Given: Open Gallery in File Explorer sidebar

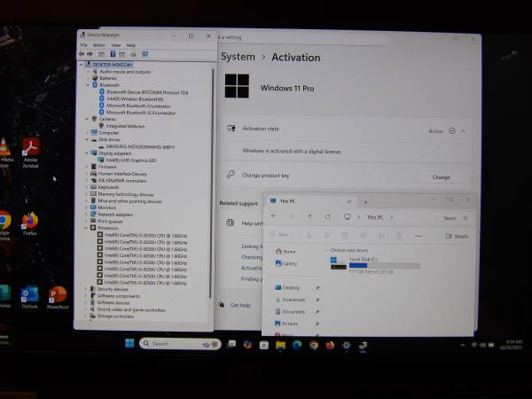Looking at the screenshot, I should pos(289,263).
